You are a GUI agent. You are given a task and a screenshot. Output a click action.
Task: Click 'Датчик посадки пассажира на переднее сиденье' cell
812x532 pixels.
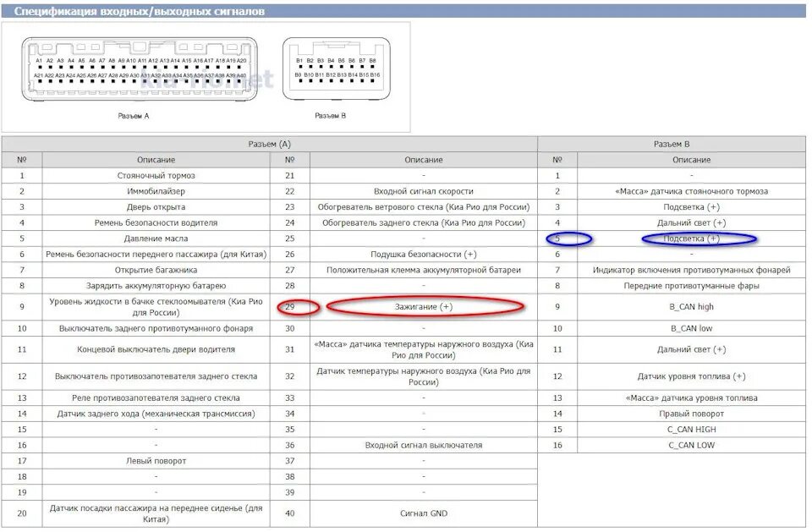click(156, 513)
